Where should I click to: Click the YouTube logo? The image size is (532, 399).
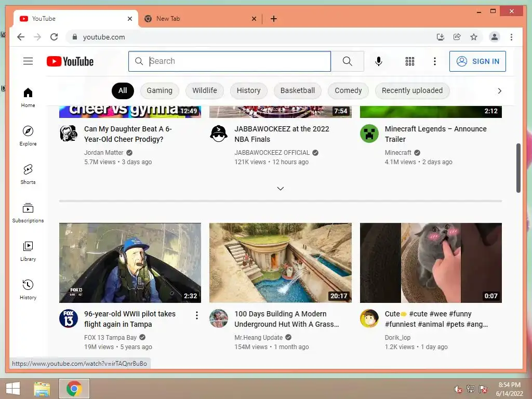[70, 61]
